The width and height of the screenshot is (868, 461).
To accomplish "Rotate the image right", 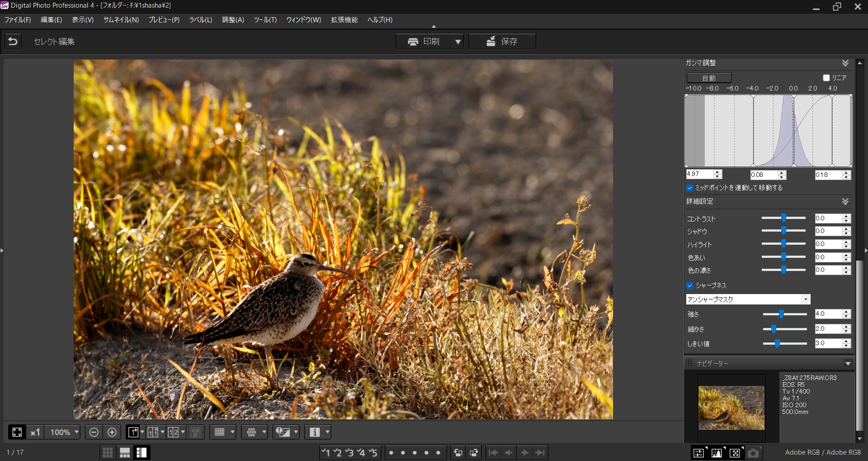I will (474, 452).
